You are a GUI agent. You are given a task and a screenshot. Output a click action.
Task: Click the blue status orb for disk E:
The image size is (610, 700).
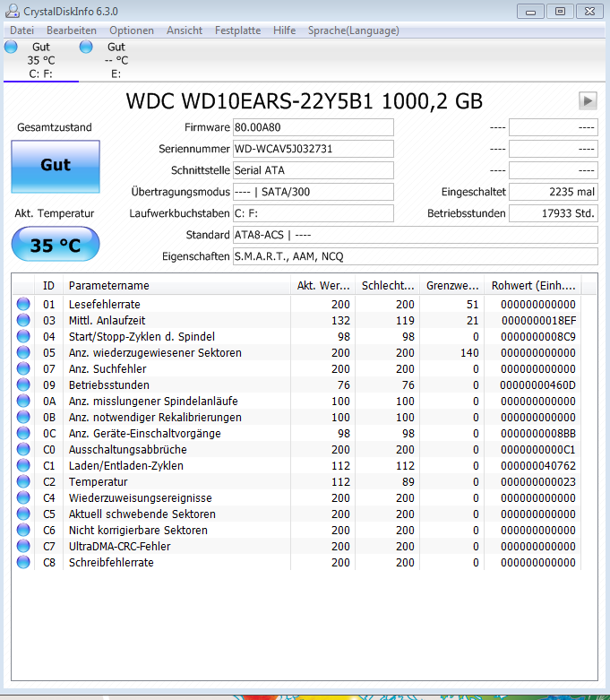click(x=86, y=47)
